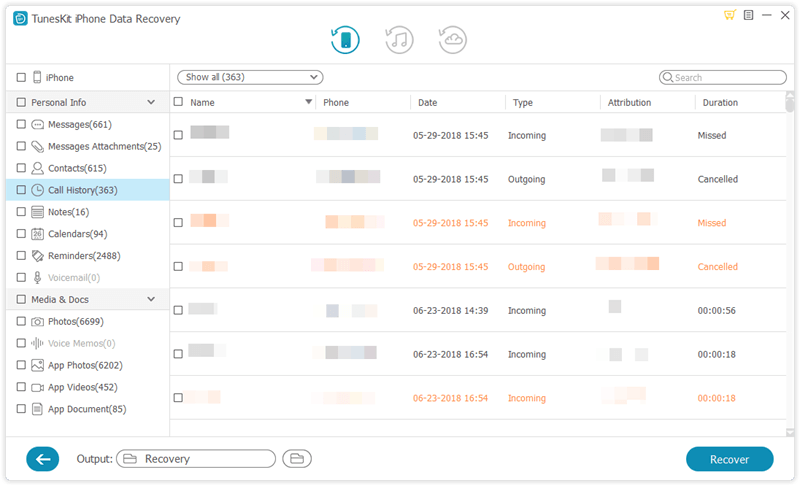Select the orange Cancelled call row text

[x=717, y=267]
